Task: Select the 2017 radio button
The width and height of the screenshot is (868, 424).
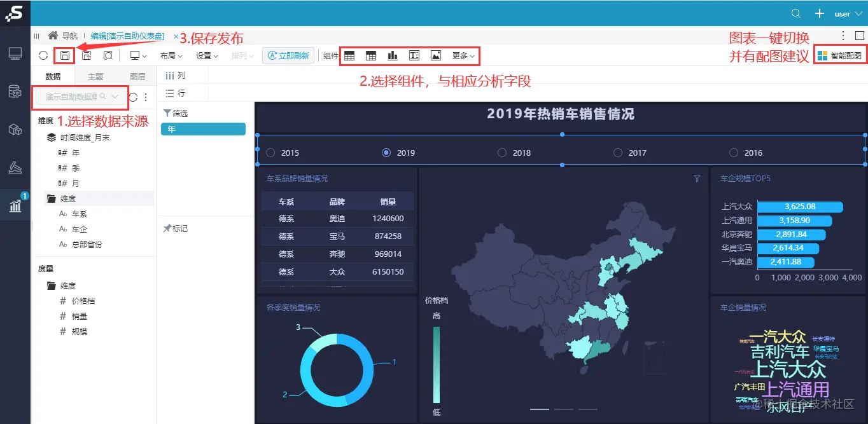Action: click(x=617, y=152)
